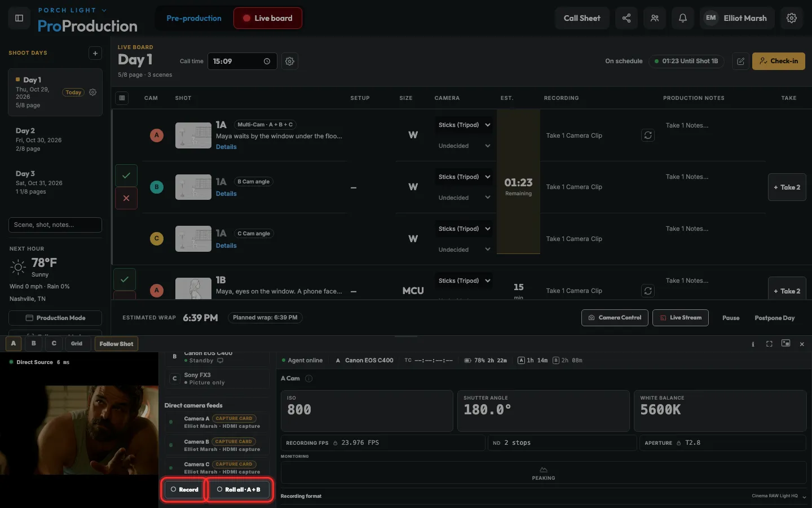Image resolution: width=812 pixels, height=508 pixels.
Task: Collapse the left sidebar panel icon
Action: point(19,18)
